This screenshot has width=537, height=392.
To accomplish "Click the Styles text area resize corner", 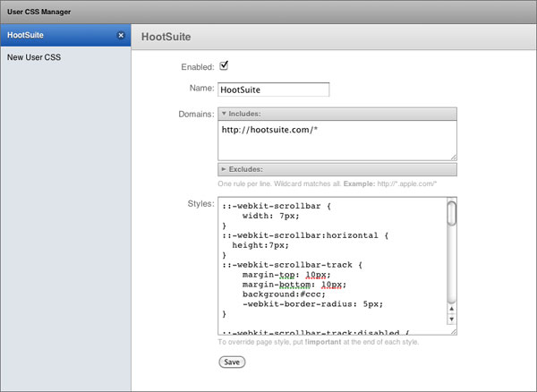I will (x=453, y=331).
